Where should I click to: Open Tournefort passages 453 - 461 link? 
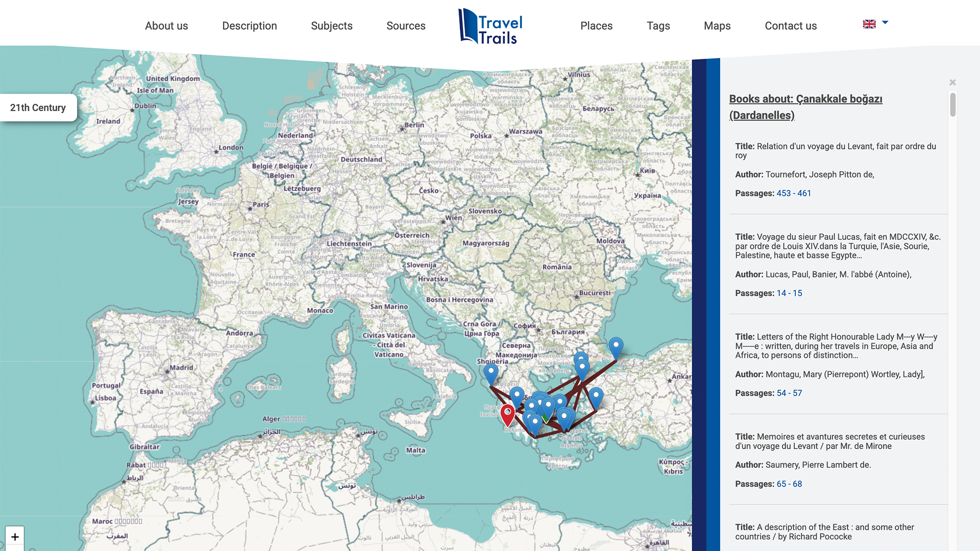point(794,193)
